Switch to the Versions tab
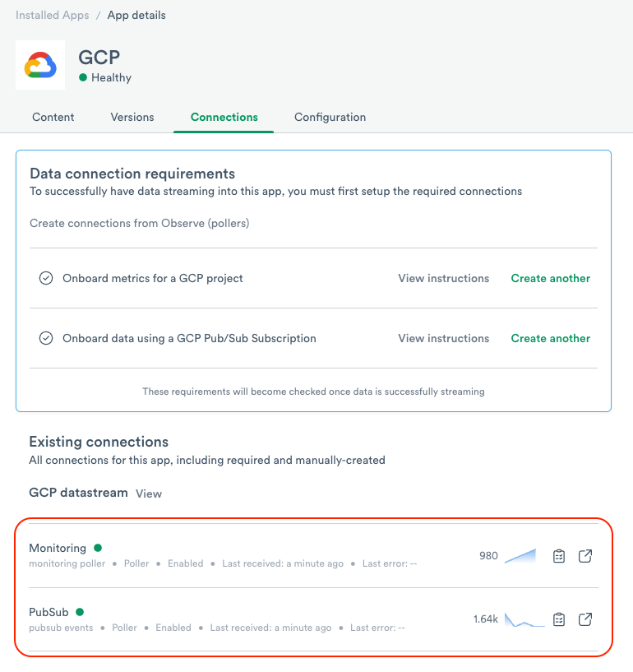633x672 pixels. point(132,117)
